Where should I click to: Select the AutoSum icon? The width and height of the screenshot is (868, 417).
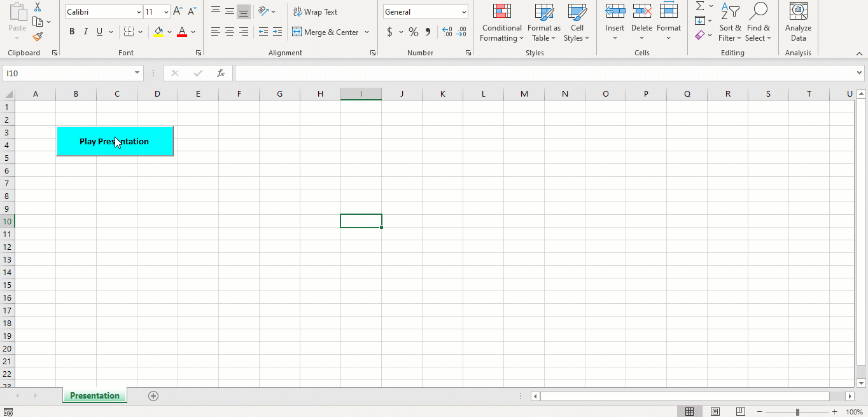click(x=699, y=7)
